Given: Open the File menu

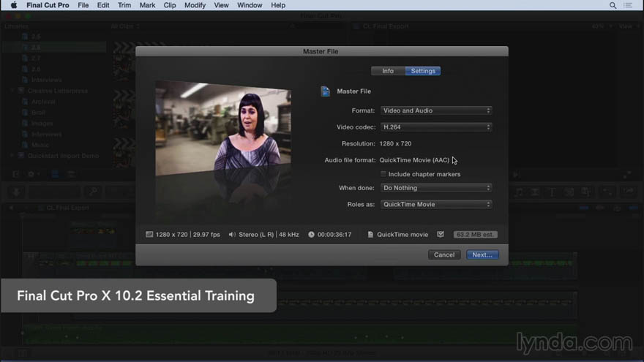Looking at the screenshot, I should click(83, 5).
